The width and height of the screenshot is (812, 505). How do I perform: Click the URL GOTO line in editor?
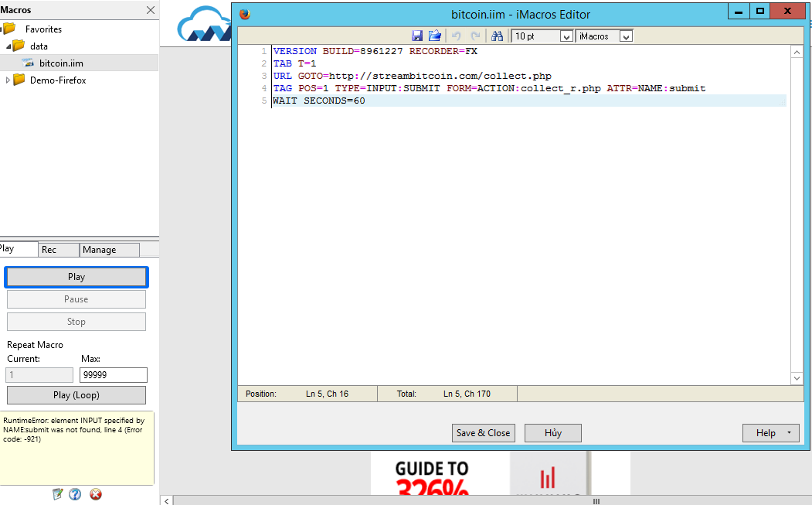413,76
